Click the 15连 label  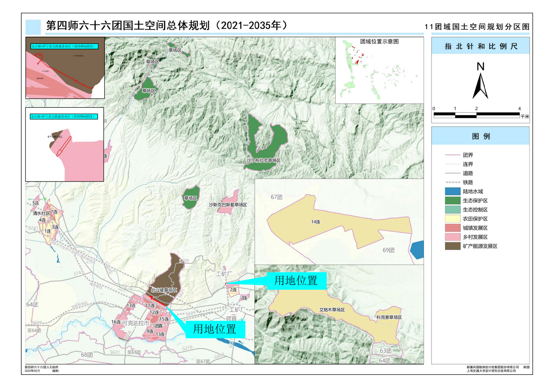click(164, 319)
